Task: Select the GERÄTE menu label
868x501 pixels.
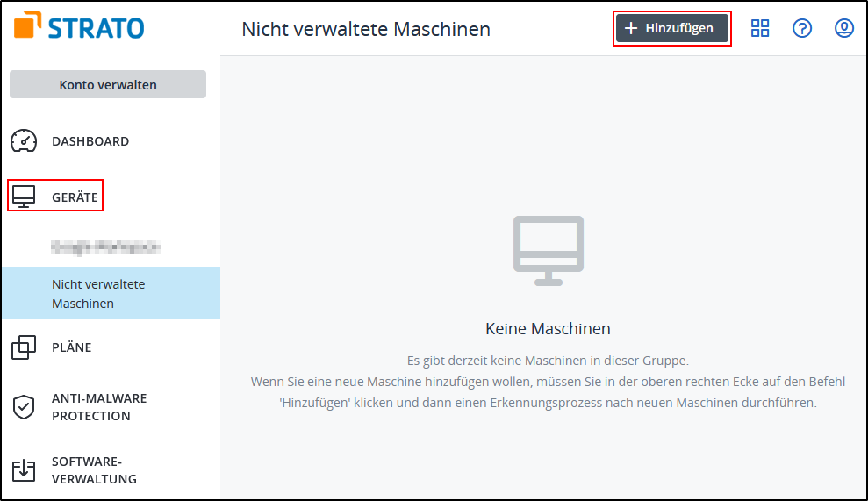Action: [x=75, y=197]
